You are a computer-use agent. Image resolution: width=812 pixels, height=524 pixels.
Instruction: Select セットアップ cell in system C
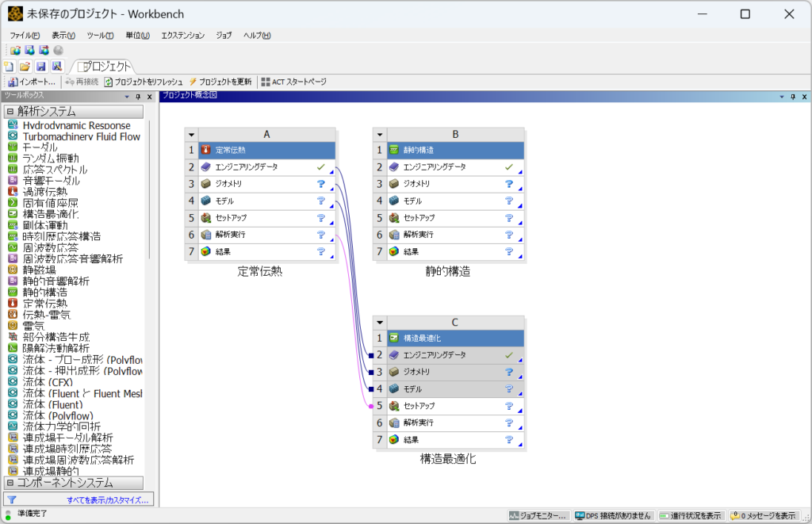coord(455,406)
